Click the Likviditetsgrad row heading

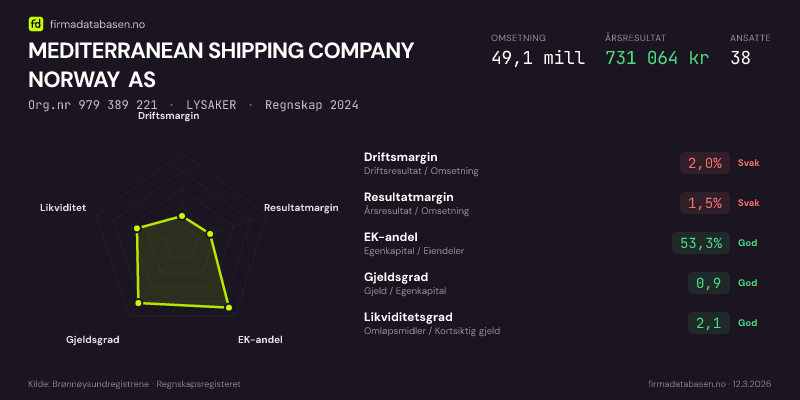(408, 317)
